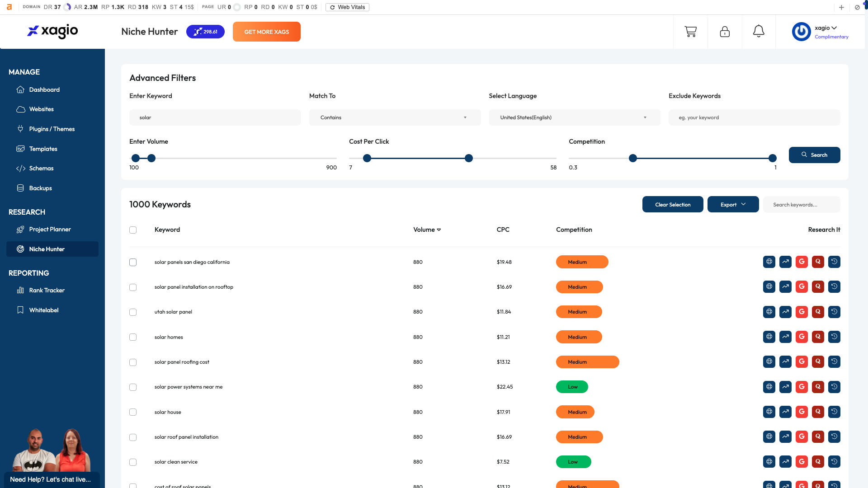Viewport: 868px width, 488px height.
Task: Open Templates in the sidebar
Action: pos(43,149)
